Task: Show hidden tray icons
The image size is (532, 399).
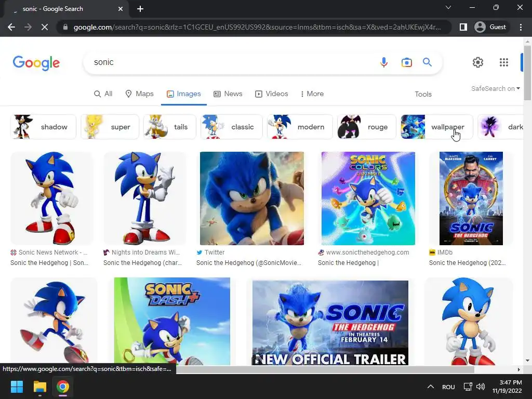Action: click(431, 387)
